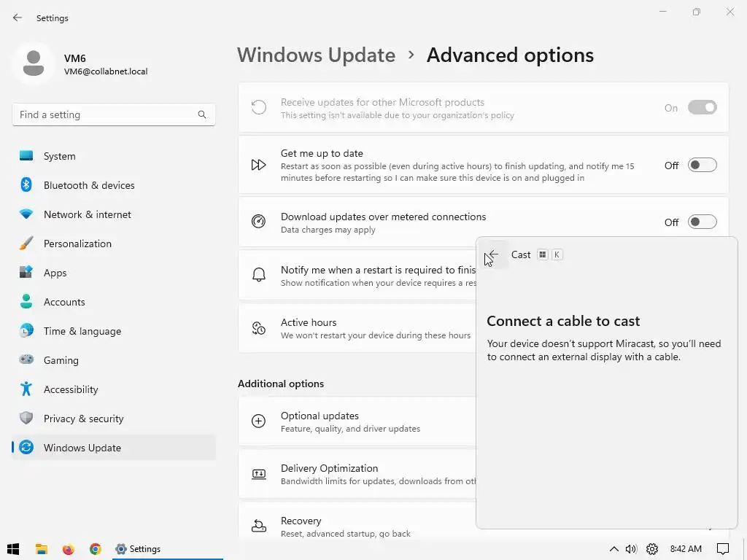The width and height of the screenshot is (747, 560).
Task: Click the Time & language globe icon
Action: point(26,330)
